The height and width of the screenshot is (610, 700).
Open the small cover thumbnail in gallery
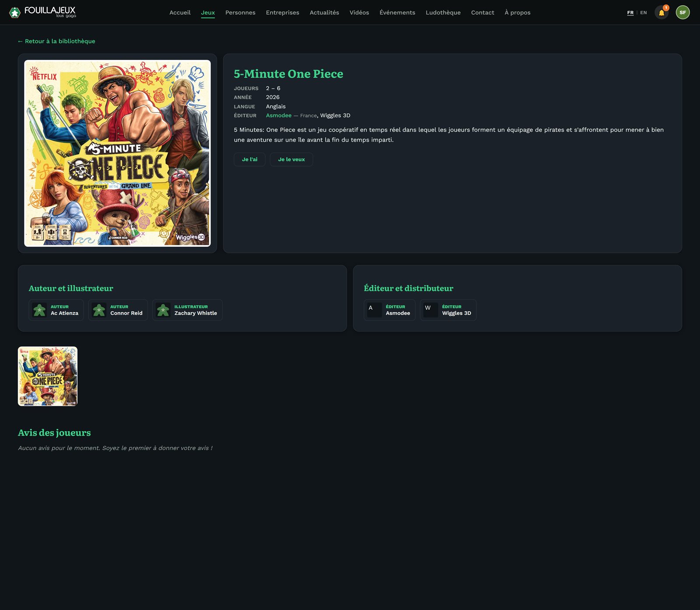point(48,376)
